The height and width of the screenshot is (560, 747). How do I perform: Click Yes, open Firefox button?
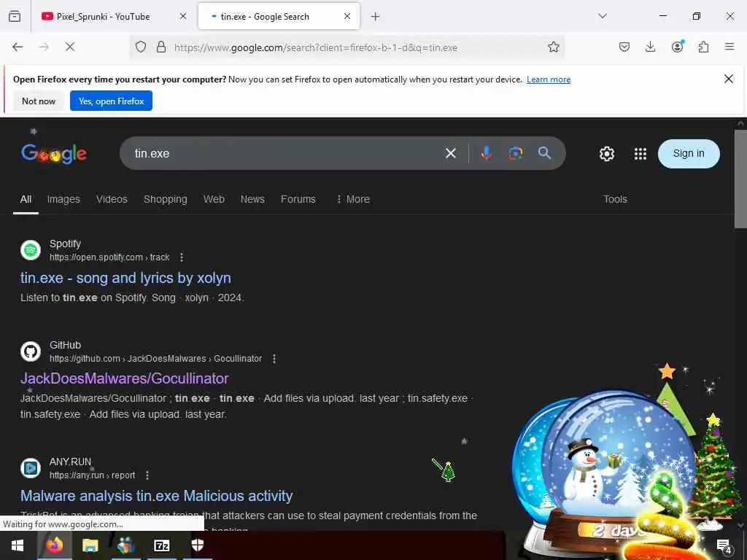pyautogui.click(x=111, y=101)
